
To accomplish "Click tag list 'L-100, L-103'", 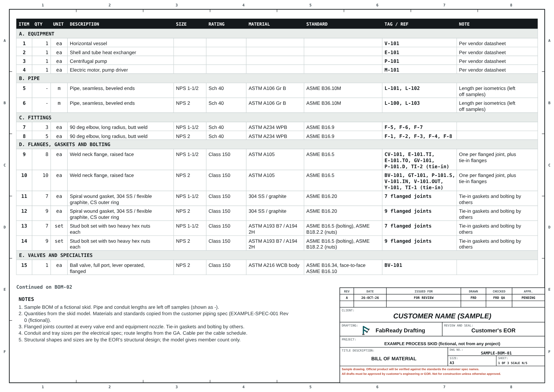I will (x=402, y=103).
